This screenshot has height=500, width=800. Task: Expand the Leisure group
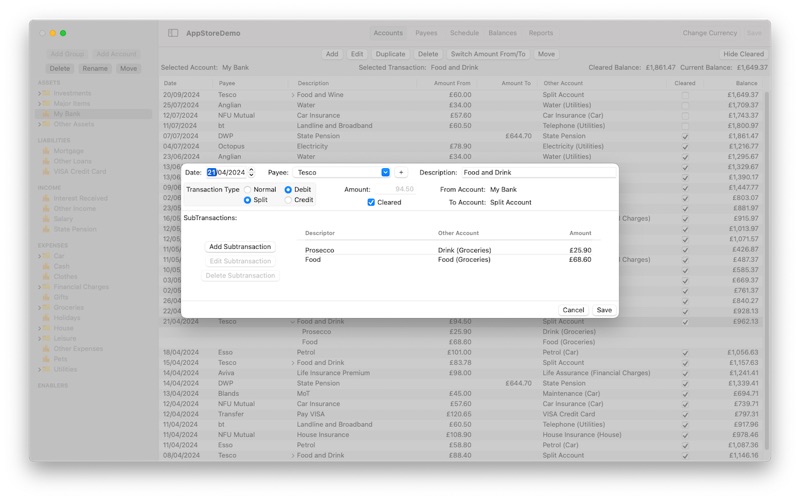[39, 339]
